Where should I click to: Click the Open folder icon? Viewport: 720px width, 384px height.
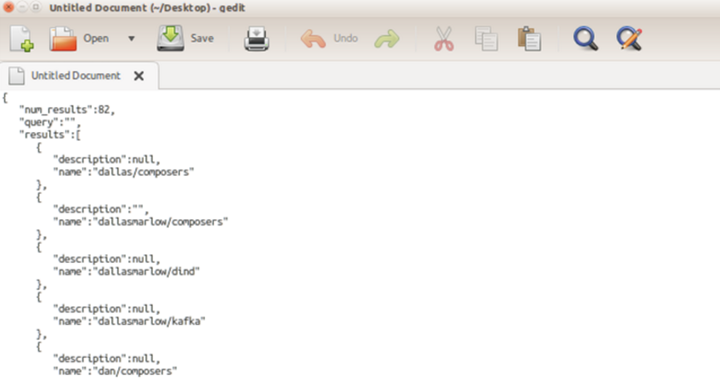[x=63, y=39]
